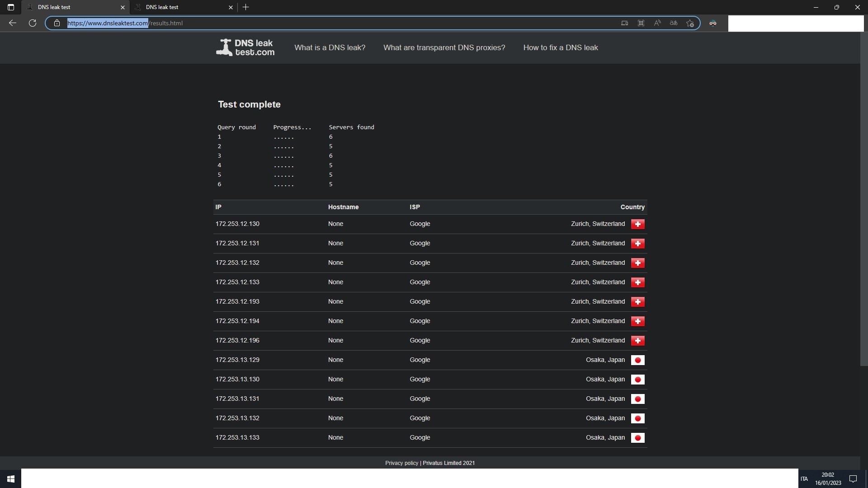Image resolution: width=868 pixels, height=488 pixels.
Task: Switch to the second DNS leak test tab
Action: [x=183, y=7]
